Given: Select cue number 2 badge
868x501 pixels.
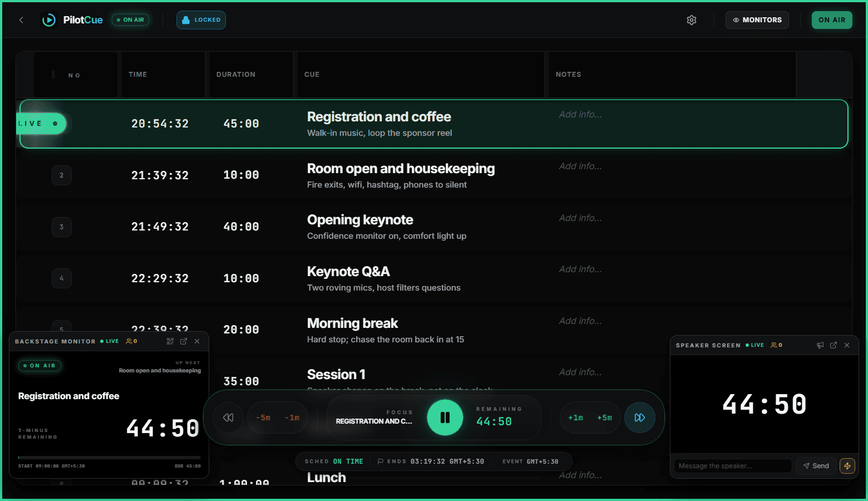Looking at the screenshot, I should [x=62, y=175].
